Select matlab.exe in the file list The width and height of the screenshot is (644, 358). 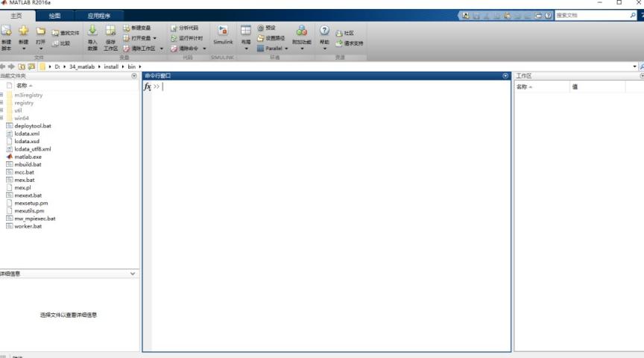28,157
